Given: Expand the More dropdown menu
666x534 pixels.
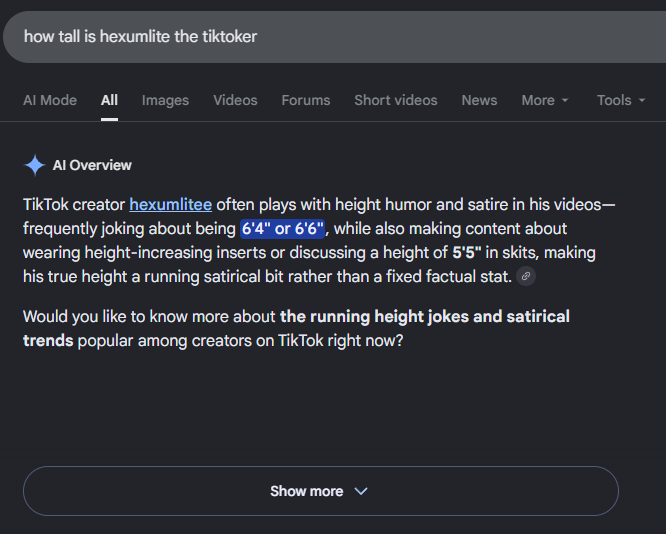Looking at the screenshot, I should pos(545,100).
